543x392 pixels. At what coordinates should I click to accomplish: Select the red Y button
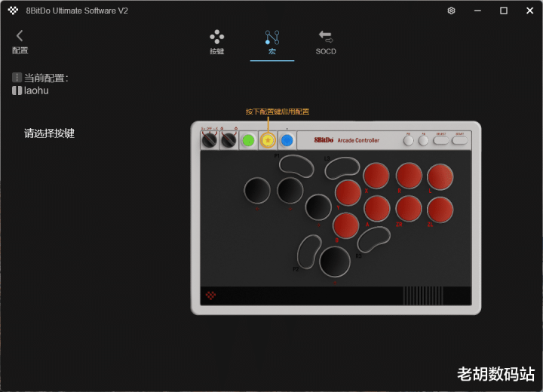[x=348, y=192]
